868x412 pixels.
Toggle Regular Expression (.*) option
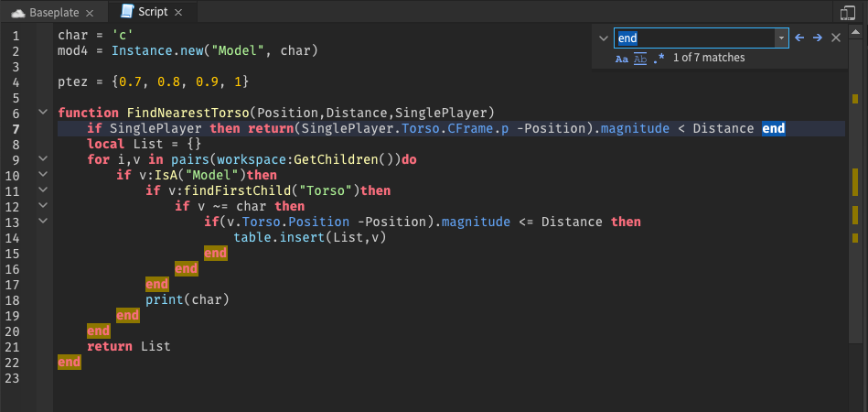pos(659,59)
